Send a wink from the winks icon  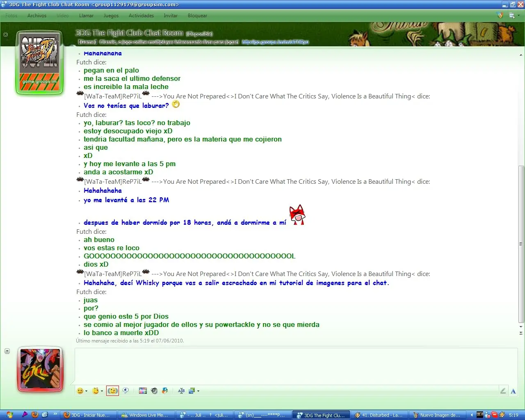tap(96, 391)
